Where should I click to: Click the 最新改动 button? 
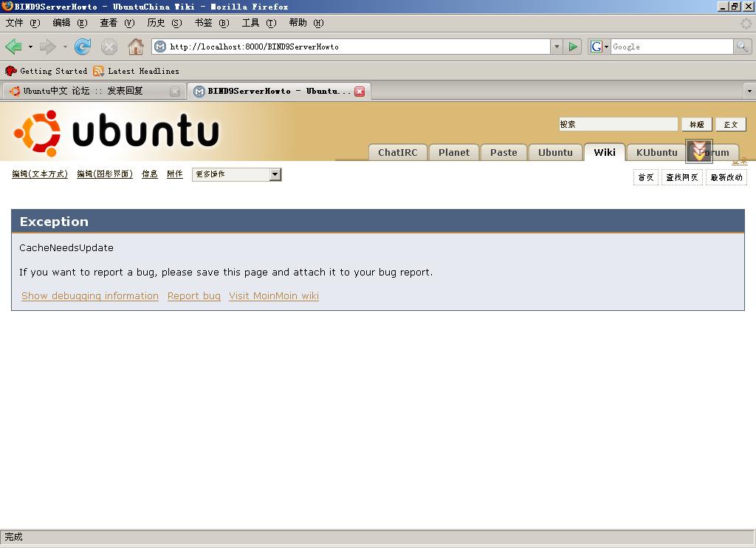pos(726,177)
